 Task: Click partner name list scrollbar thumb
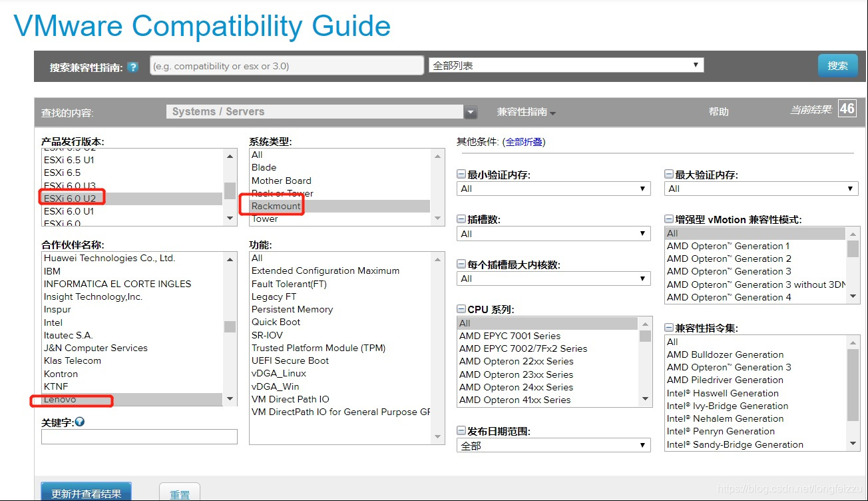[x=230, y=326]
